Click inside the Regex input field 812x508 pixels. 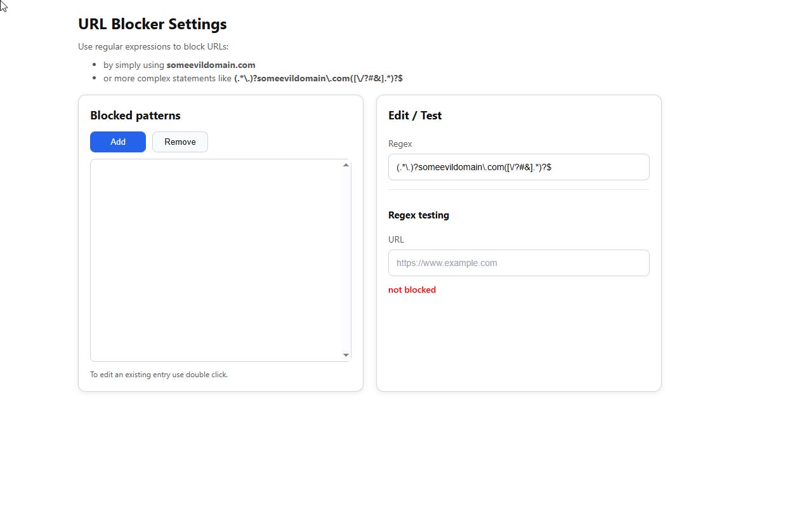[x=518, y=167]
